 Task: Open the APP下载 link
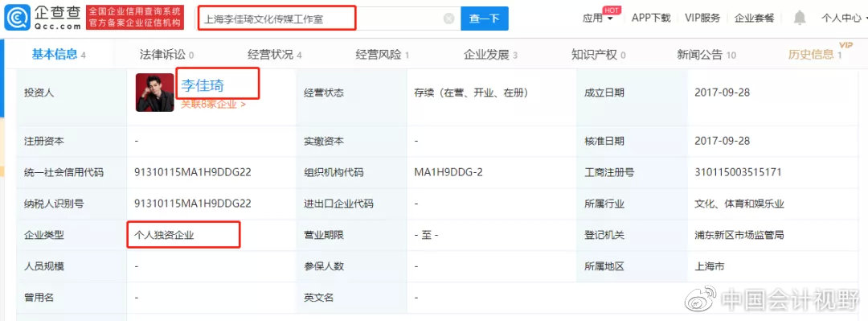tap(651, 18)
